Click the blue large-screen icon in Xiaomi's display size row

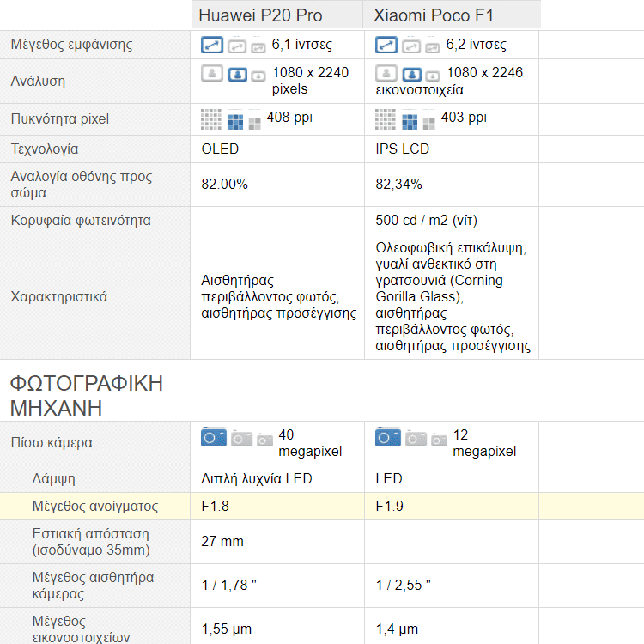[x=386, y=45]
